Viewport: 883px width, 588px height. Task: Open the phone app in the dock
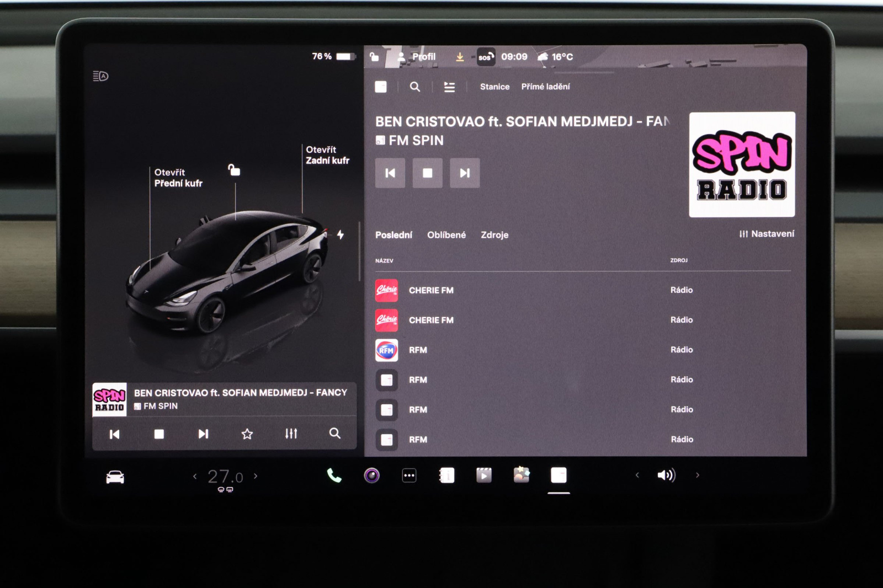point(334,475)
